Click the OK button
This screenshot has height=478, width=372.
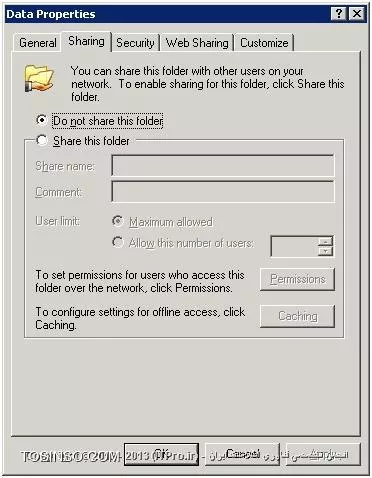pyautogui.click(x=161, y=454)
